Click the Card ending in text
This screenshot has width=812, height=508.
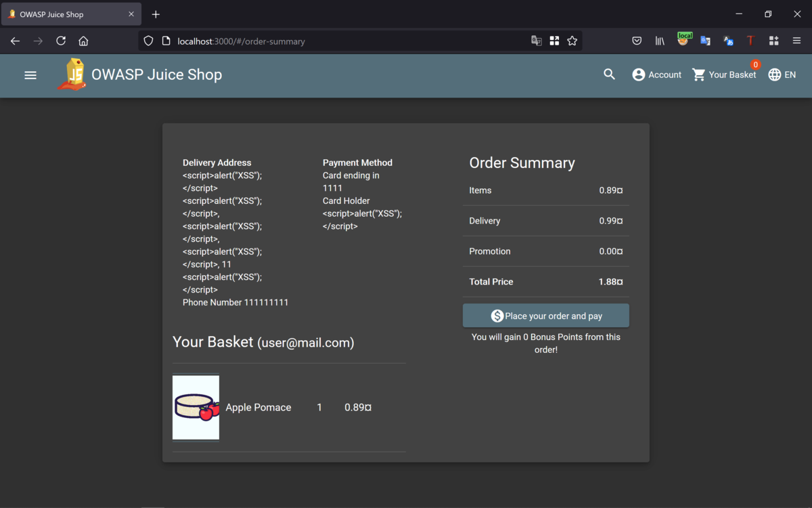(351, 175)
